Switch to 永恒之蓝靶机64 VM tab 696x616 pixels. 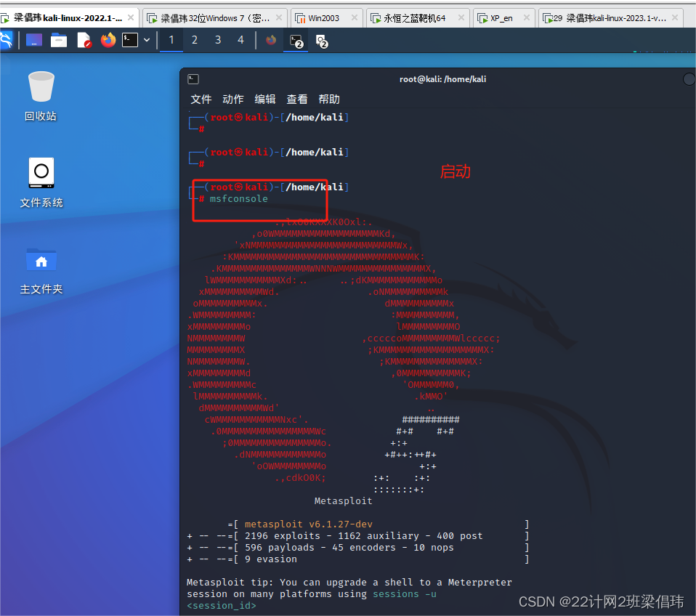click(x=418, y=18)
